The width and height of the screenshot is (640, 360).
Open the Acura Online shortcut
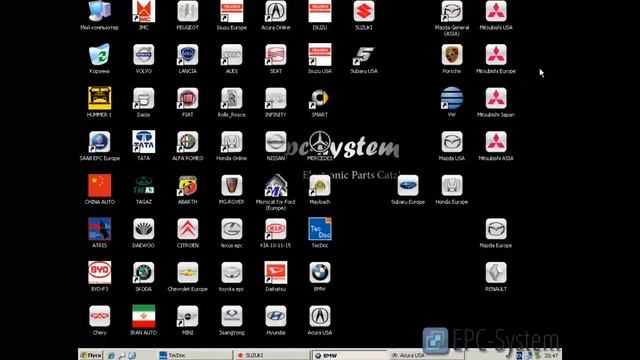pyautogui.click(x=276, y=11)
